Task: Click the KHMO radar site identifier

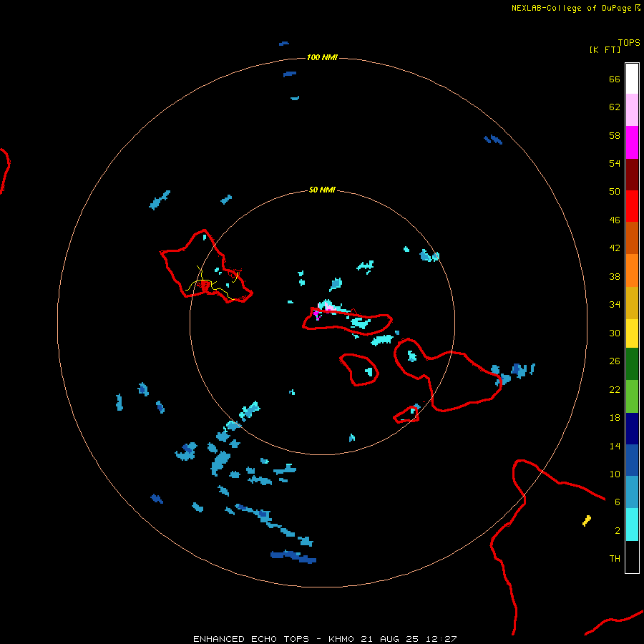Action: point(342,639)
